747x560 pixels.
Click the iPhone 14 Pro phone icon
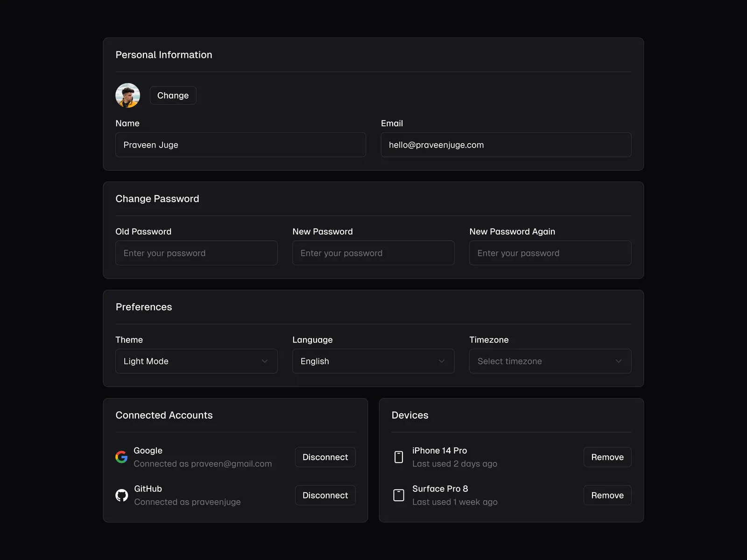click(399, 457)
